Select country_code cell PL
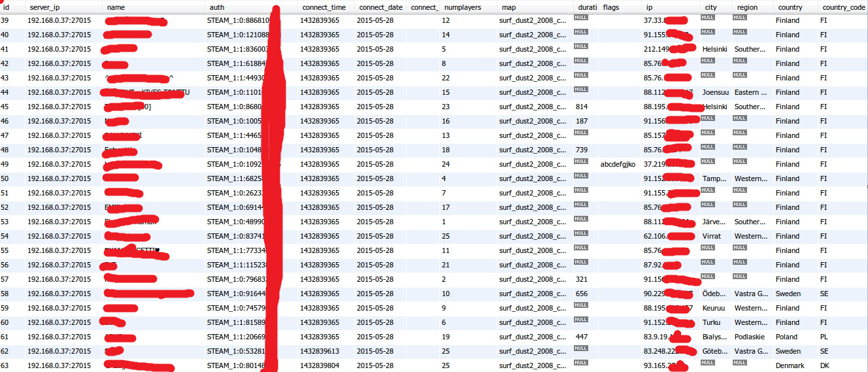The width and height of the screenshot is (868, 372). coord(824,337)
